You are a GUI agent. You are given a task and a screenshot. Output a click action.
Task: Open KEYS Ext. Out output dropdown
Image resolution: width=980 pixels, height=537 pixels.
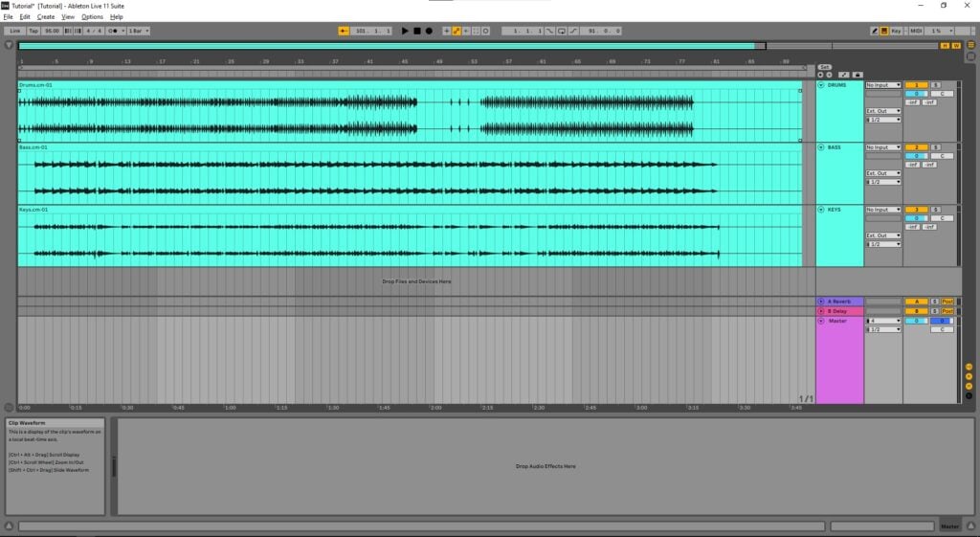(883, 235)
